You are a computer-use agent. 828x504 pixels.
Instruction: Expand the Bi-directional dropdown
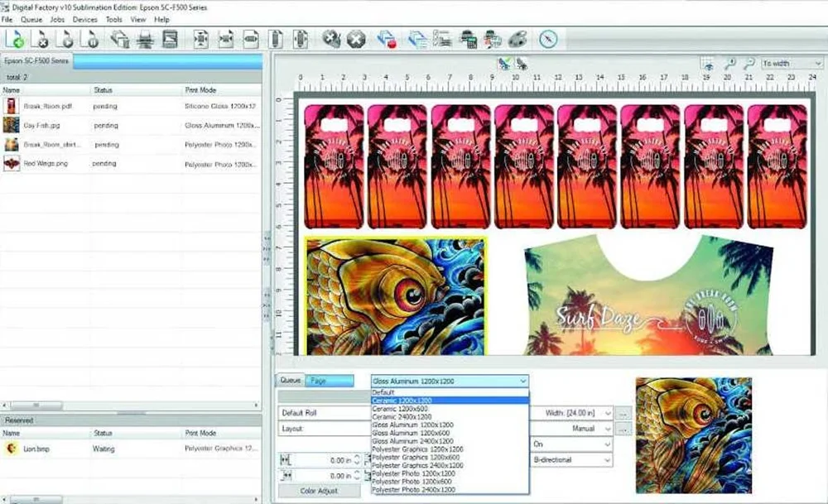point(571,459)
